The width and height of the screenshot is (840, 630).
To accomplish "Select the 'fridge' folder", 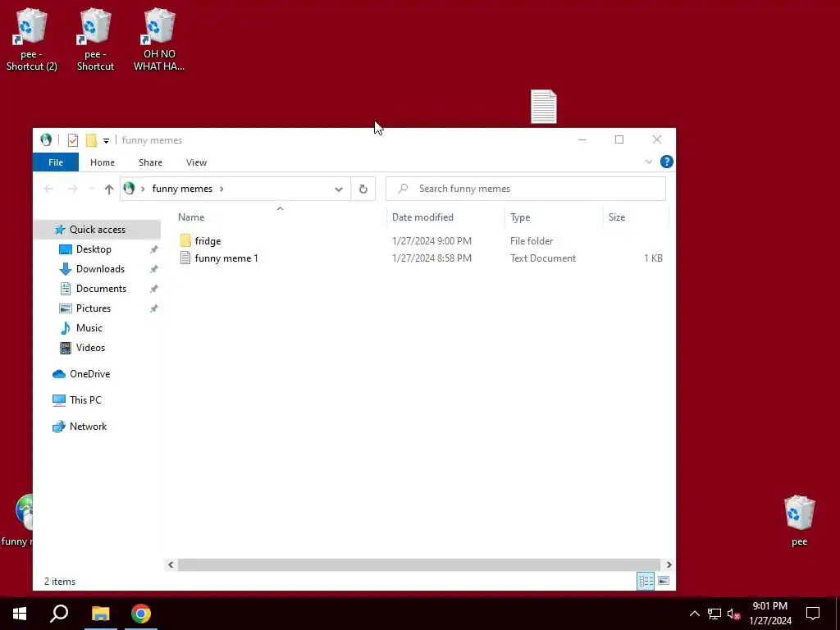I will click(208, 241).
